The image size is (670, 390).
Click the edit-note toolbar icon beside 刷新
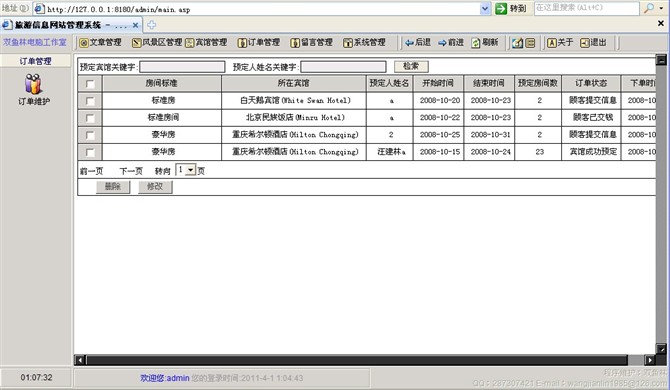[x=517, y=43]
